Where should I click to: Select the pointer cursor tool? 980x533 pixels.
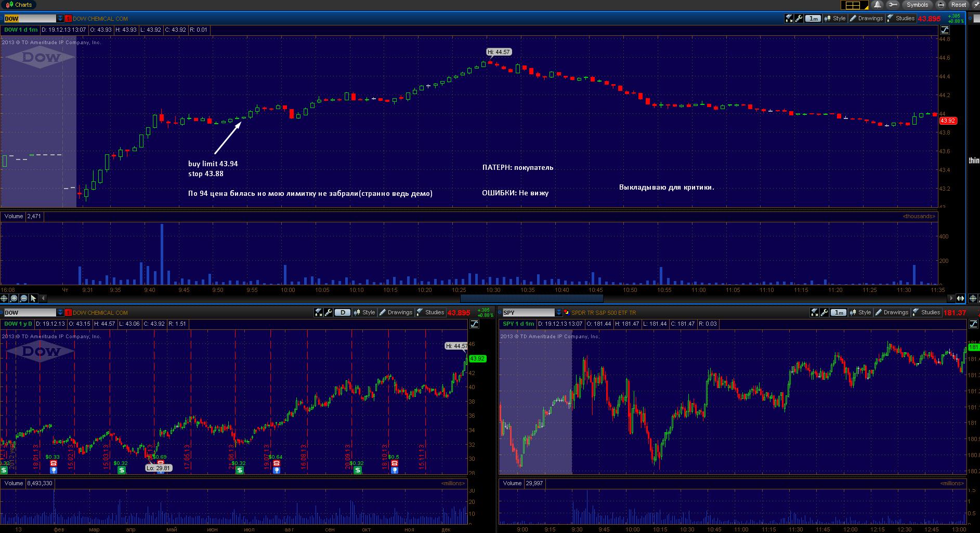pos(34,299)
